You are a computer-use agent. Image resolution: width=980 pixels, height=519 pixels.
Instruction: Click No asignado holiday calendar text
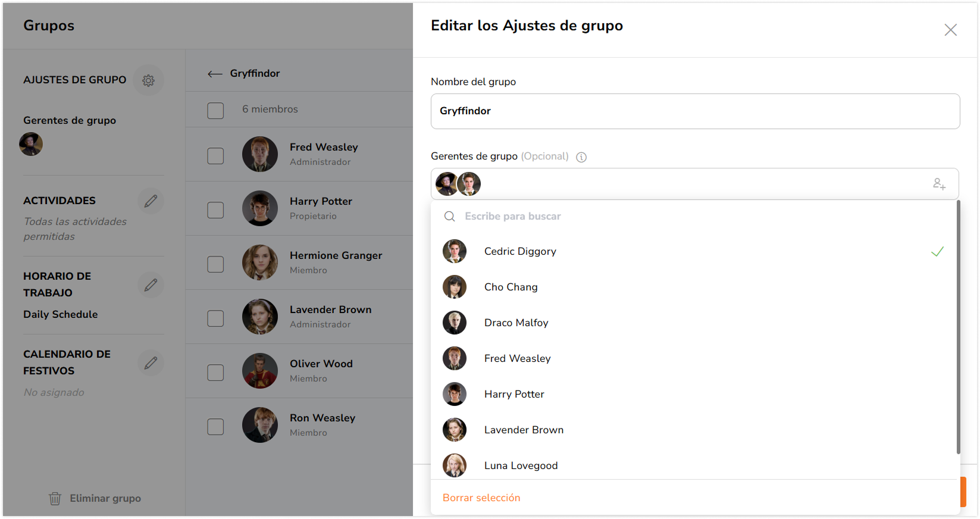pos(54,392)
